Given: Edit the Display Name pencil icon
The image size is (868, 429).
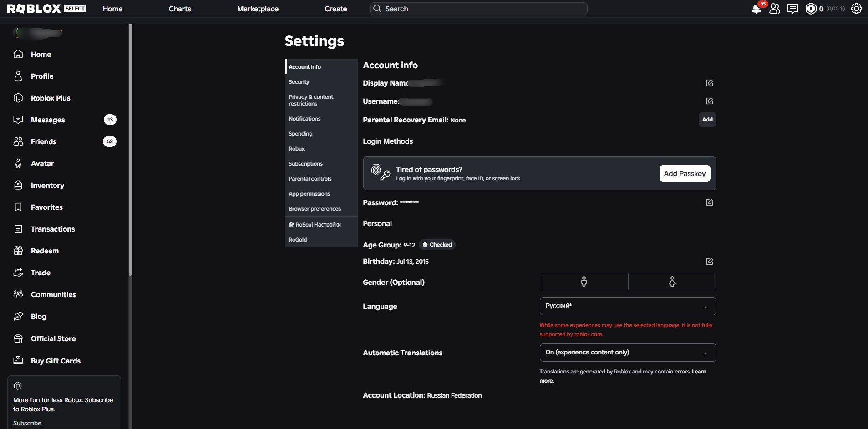Looking at the screenshot, I should click(710, 83).
